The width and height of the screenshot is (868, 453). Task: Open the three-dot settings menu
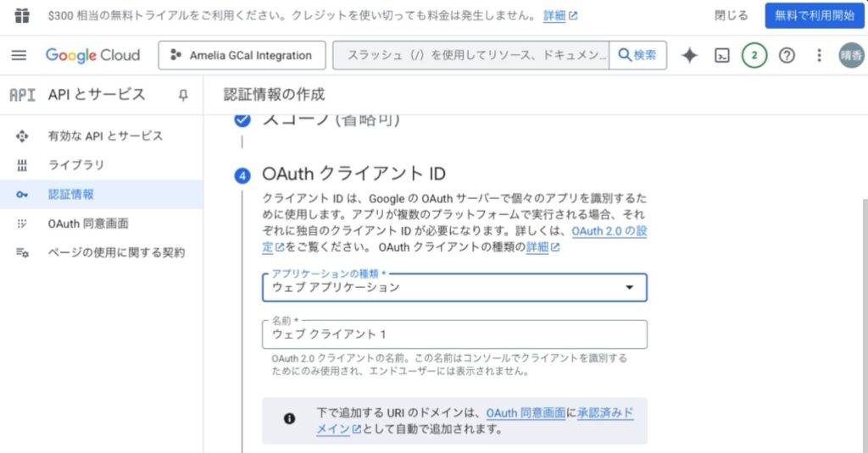pyautogui.click(x=819, y=56)
